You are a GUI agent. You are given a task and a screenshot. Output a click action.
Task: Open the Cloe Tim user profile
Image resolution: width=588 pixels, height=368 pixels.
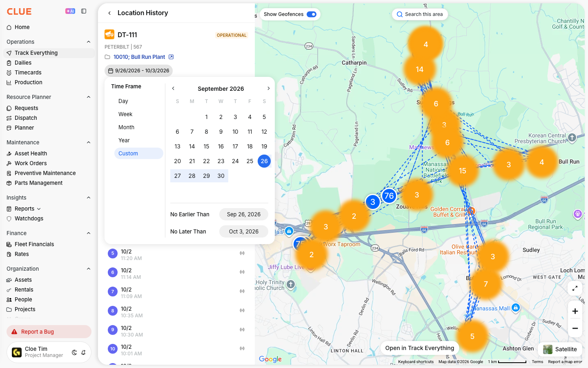coord(49,352)
